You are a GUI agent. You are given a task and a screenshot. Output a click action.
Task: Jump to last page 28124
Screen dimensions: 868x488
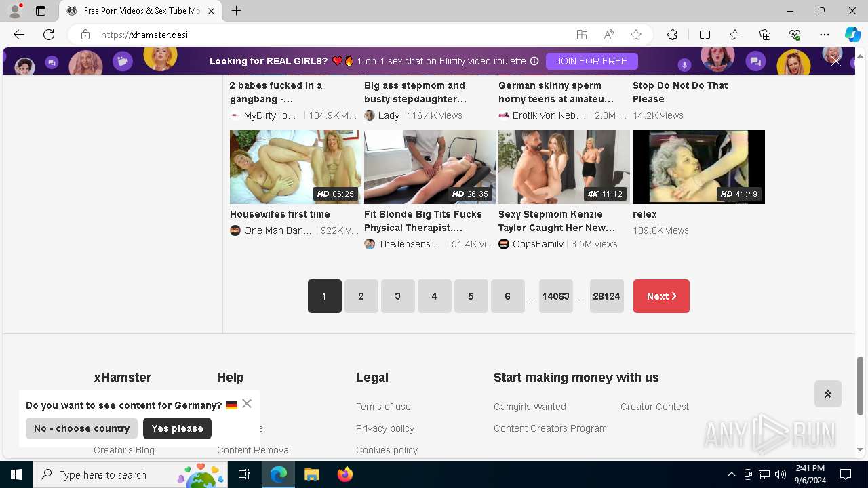coord(607,296)
